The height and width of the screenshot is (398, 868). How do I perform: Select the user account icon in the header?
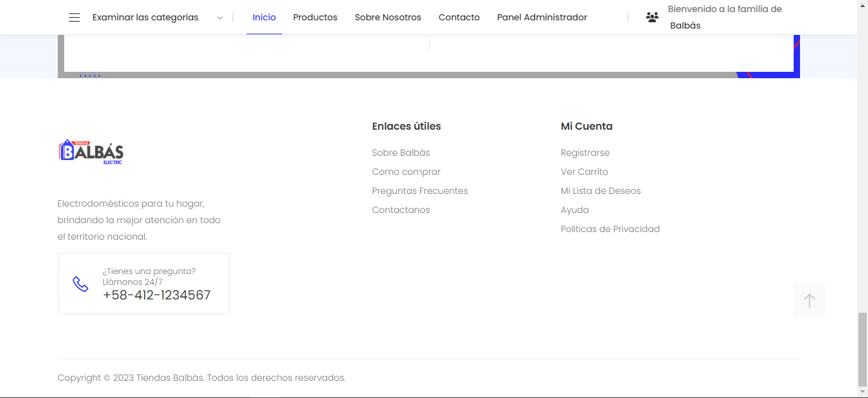(652, 17)
